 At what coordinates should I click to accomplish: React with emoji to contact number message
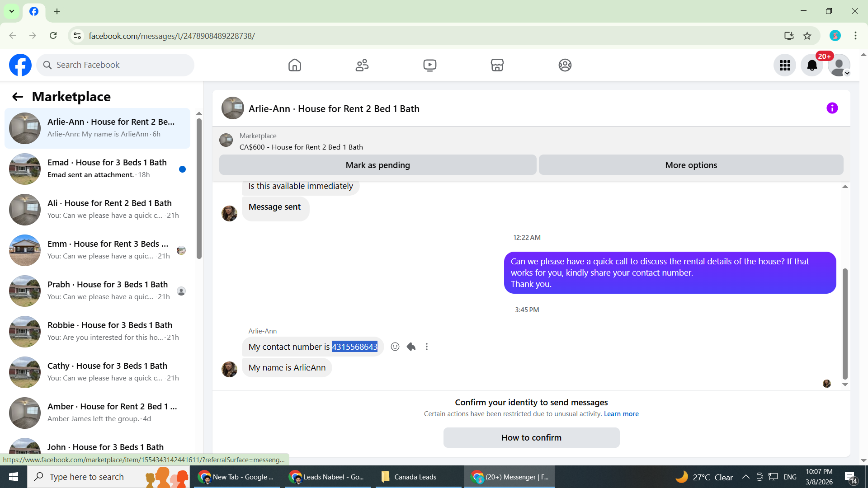point(395,347)
